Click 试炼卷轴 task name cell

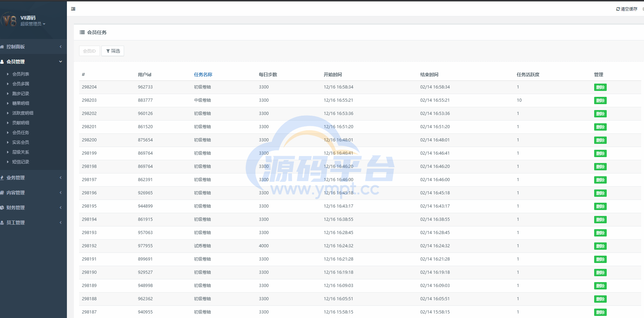[x=202, y=246]
